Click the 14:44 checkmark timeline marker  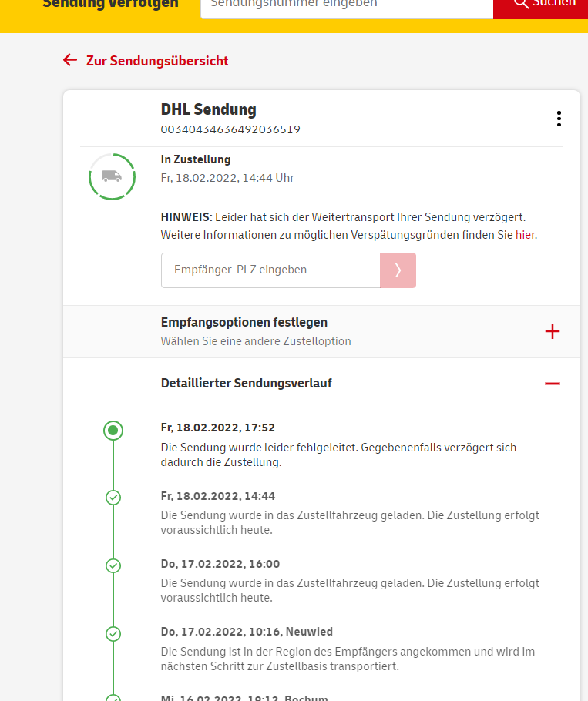113,498
